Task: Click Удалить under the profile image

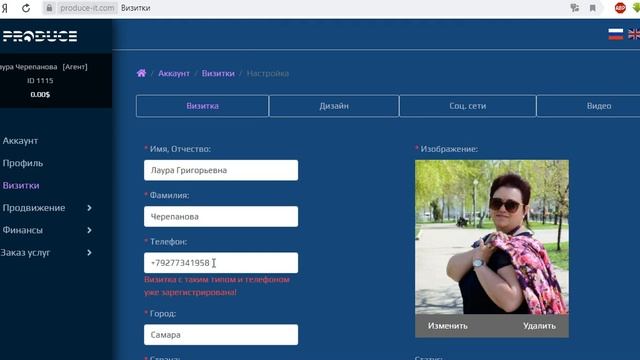Action: click(539, 326)
